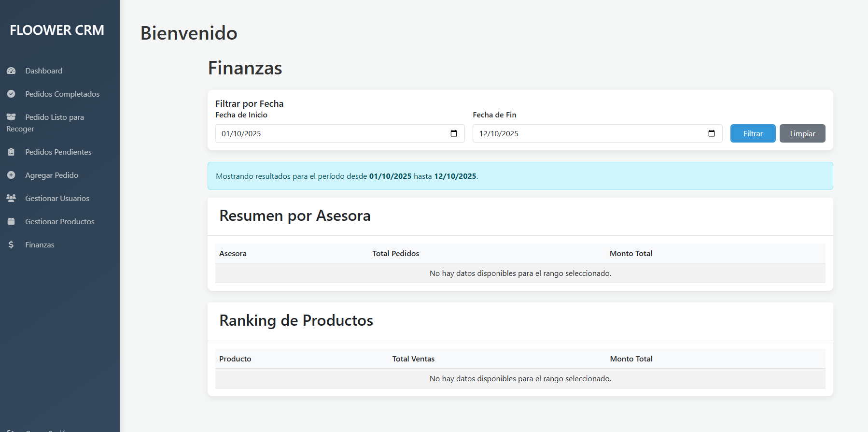Image resolution: width=868 pixels, height=432 pixels.
Task: Open the Fecha de Fin calendar picker
Action: click(711, 133)
